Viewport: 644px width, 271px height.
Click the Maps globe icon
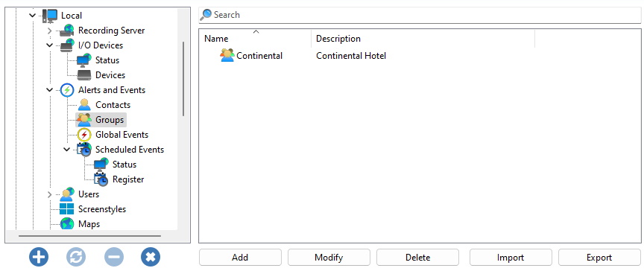(67, 224)
